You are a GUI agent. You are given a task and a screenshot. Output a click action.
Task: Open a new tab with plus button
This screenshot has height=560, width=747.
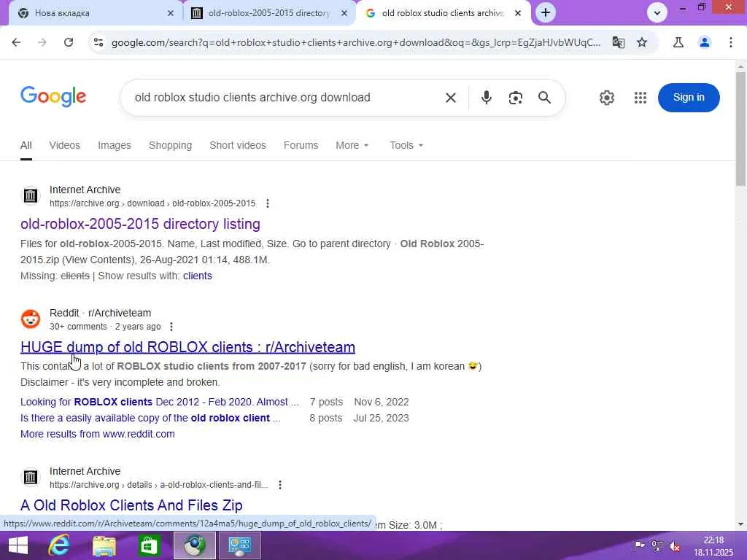pos(546,13)
